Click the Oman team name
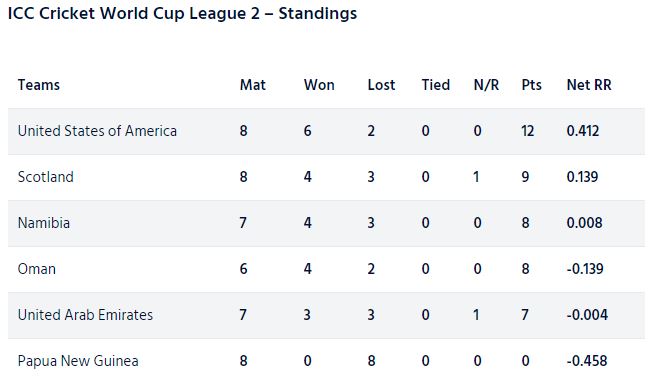Image resolution: width=658 pixels, height=390 pixels. 37,269
